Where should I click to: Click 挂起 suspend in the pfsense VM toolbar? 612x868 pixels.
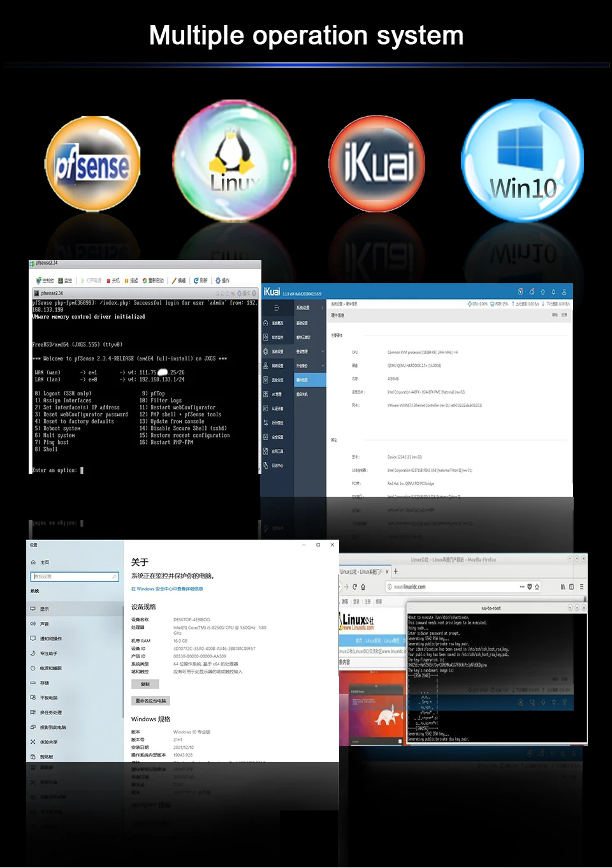coord(131,281)
